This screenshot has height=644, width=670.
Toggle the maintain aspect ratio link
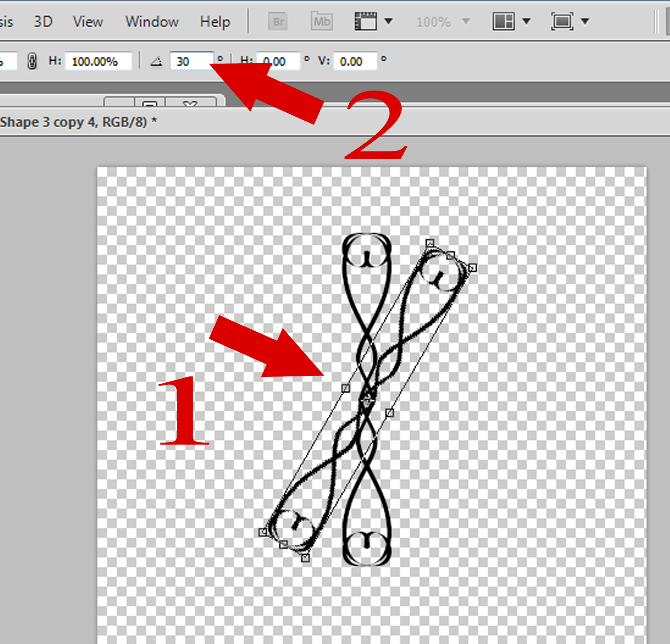(32, 60)
